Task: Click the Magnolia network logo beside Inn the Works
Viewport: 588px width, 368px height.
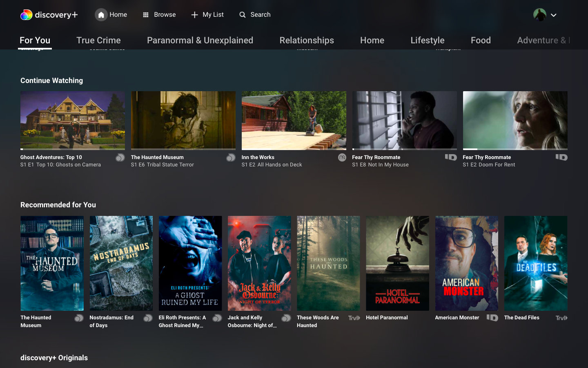Action: [342, 157]
